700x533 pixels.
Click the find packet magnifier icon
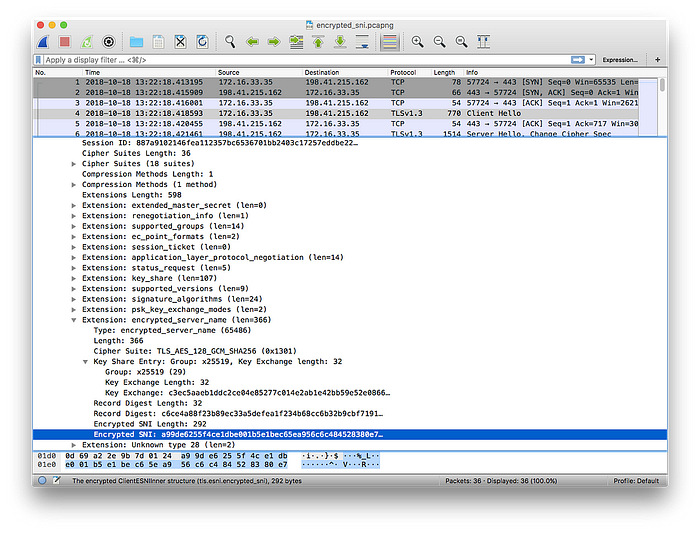[x=229, y=42]
